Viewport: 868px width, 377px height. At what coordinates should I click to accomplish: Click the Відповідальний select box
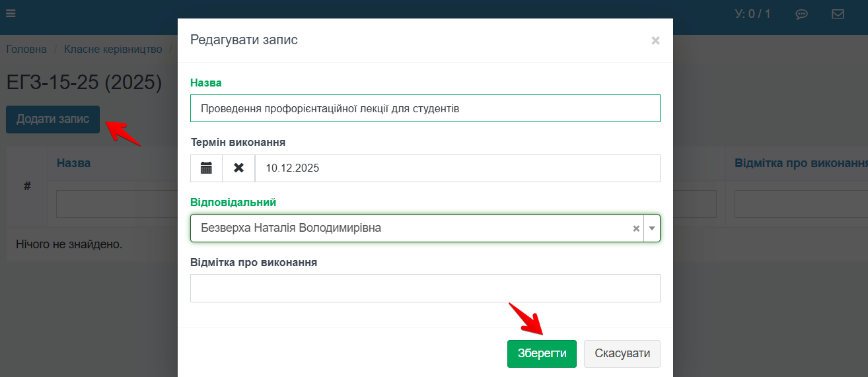click(x=410, y=228)
